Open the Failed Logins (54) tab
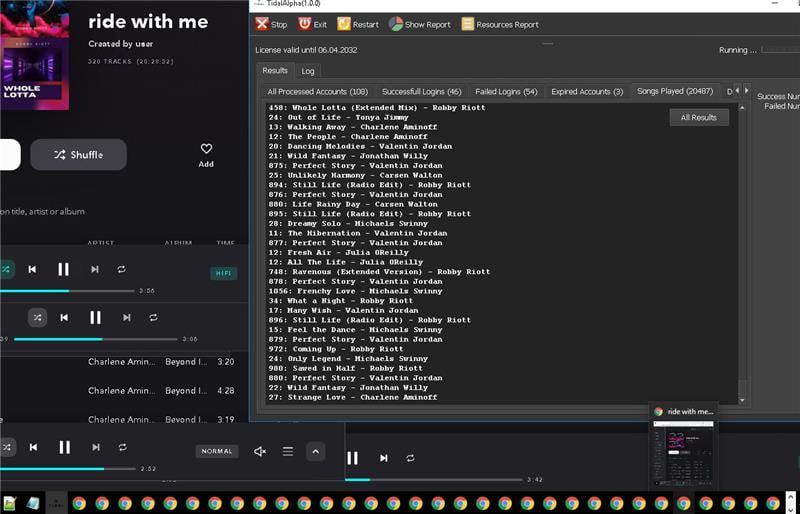 [x=506, y=91]
